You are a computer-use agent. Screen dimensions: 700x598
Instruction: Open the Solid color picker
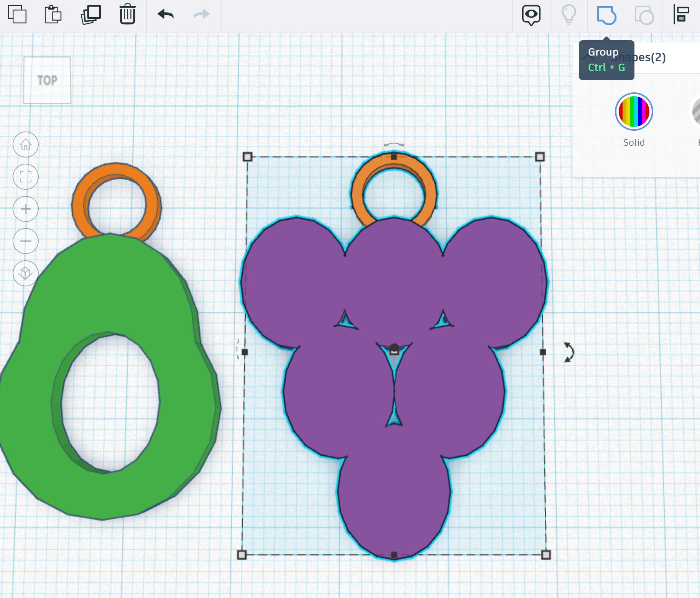(x=633, y=112)
